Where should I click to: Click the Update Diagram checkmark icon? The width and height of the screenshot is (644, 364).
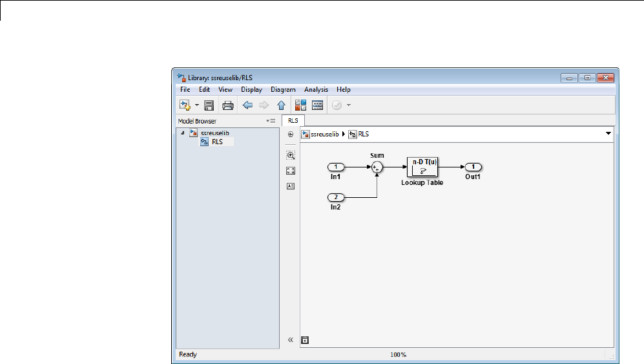(337, 105)
